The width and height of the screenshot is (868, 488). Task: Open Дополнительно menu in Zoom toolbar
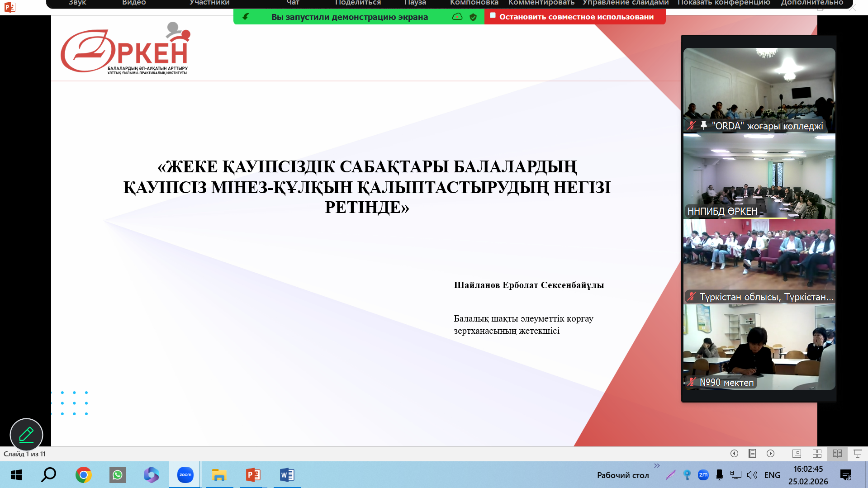(x=812, y=3)
